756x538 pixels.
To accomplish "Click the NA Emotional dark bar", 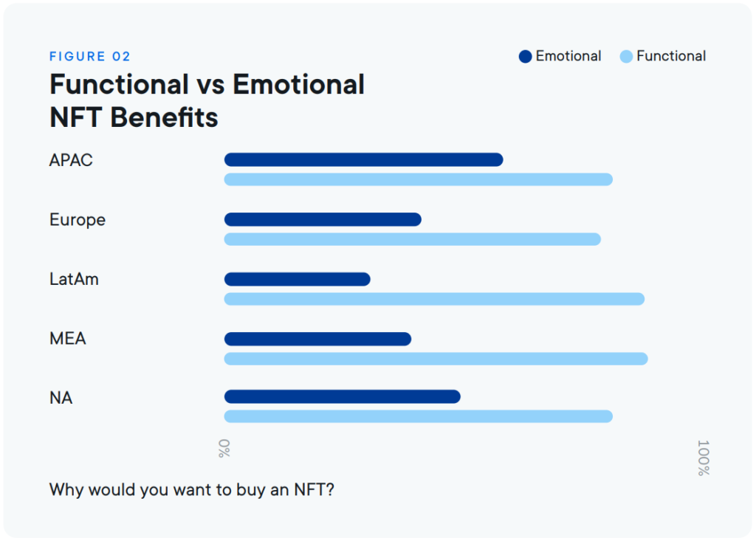I will tap(343, 397).
